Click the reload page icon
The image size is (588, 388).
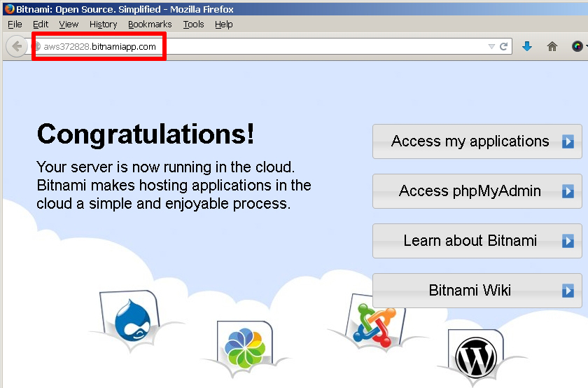pos(503,46)
